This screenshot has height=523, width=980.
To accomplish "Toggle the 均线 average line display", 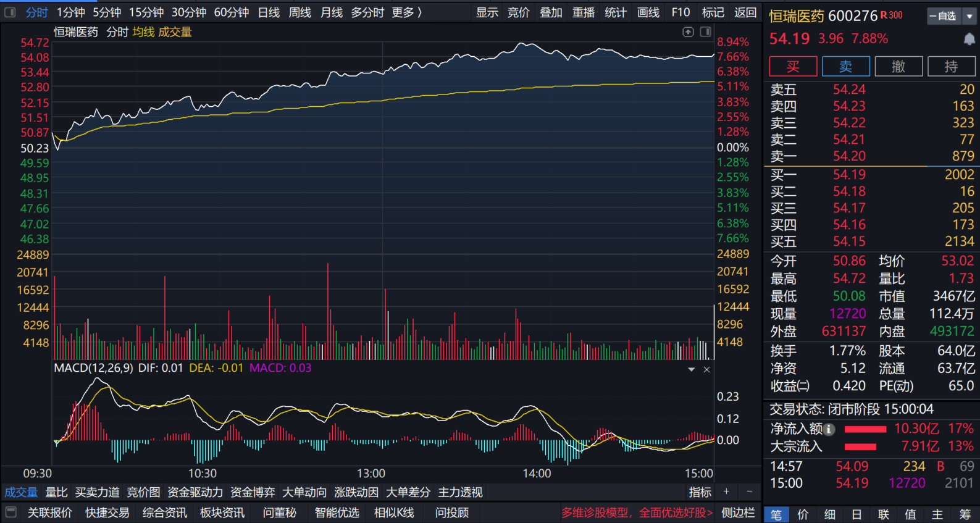I will coord(143,32).
